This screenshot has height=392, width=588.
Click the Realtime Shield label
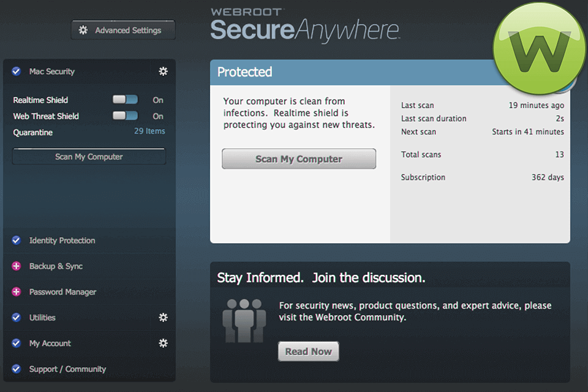(40, 100)
